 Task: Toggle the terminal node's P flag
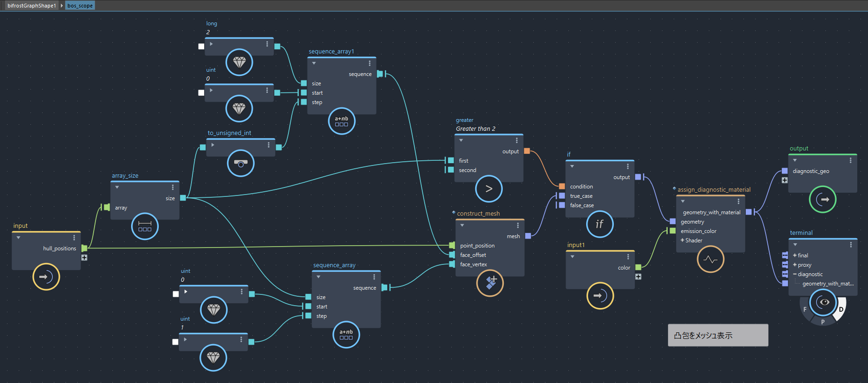pyautogui.click(x=823, y=322)
